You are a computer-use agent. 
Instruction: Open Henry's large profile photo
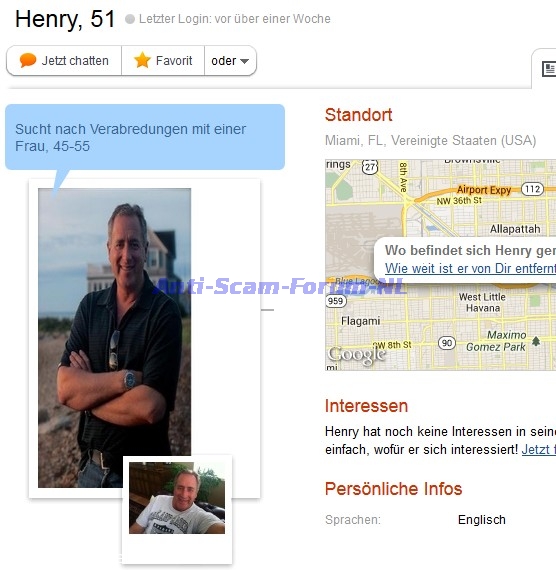click(115, 338)
